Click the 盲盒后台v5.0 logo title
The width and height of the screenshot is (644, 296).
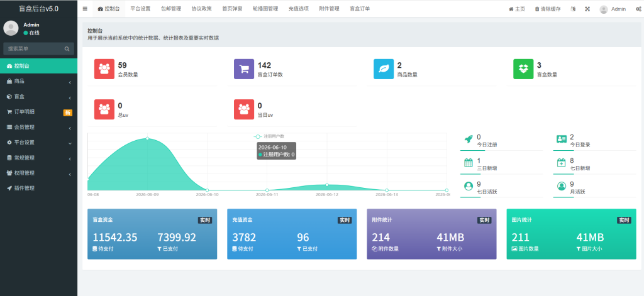[x=38, y=9]
